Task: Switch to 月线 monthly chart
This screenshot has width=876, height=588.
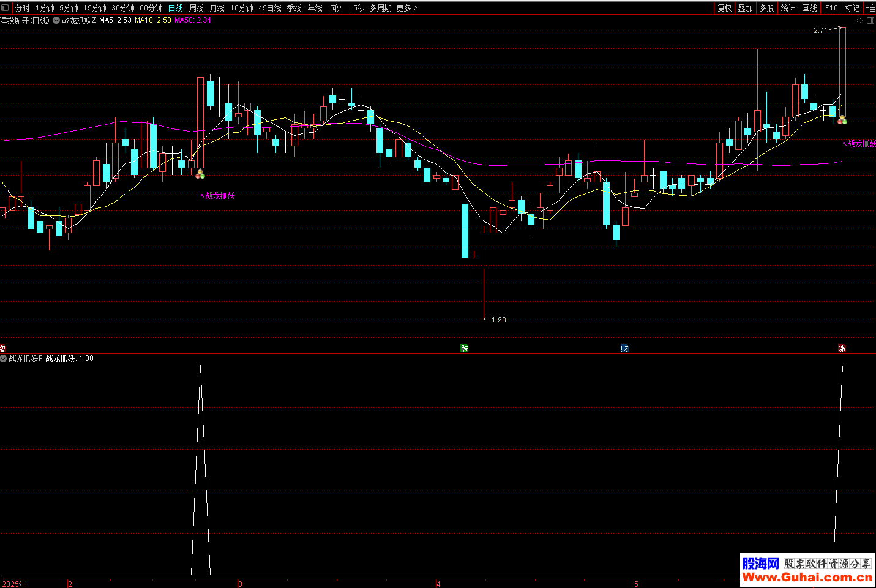Action: point(217,8)
